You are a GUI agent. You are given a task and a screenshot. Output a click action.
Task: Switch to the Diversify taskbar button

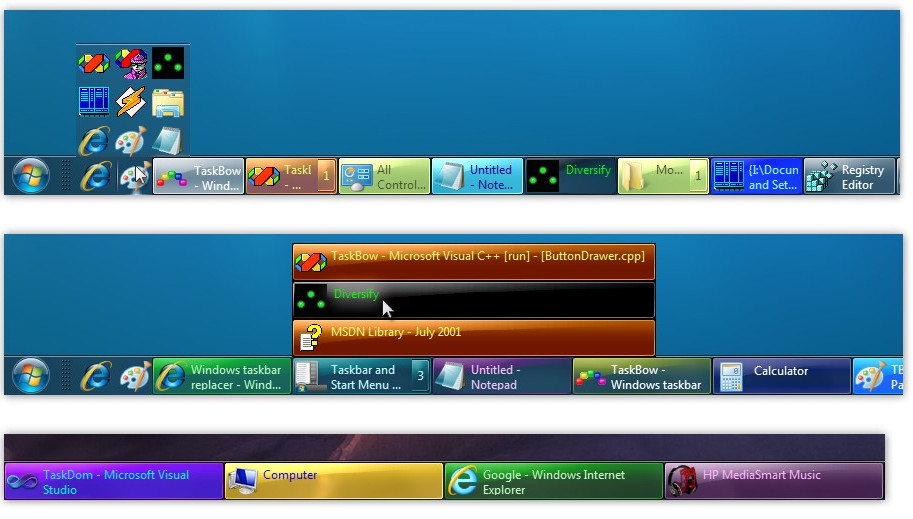[570, 176]
